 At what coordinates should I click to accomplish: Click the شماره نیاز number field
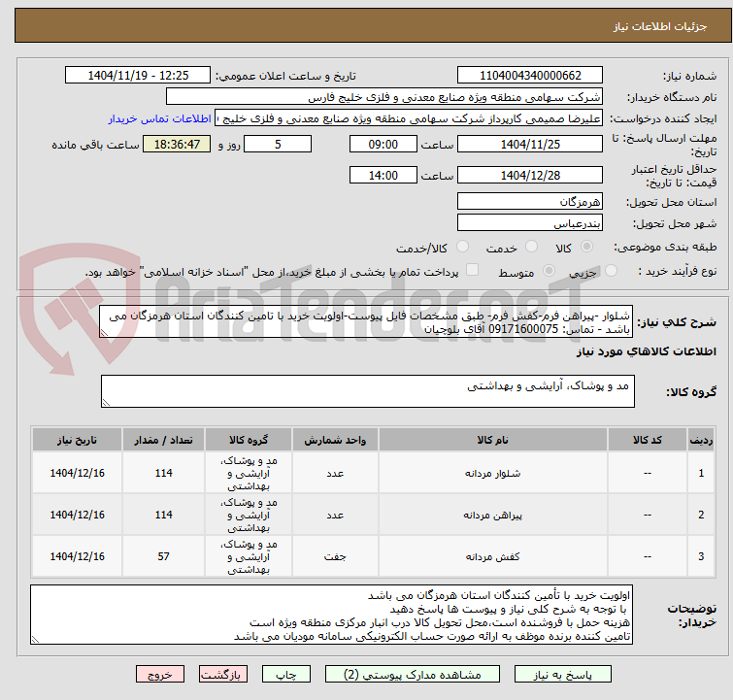tap(530, 76)
